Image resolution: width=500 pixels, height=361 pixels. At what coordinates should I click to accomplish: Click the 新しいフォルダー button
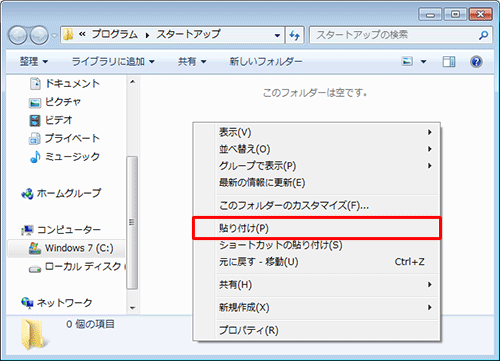coord(266,62)
